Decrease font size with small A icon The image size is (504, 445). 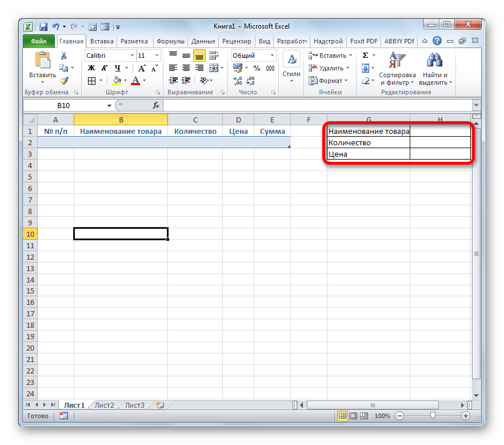(x=155, y=68)
